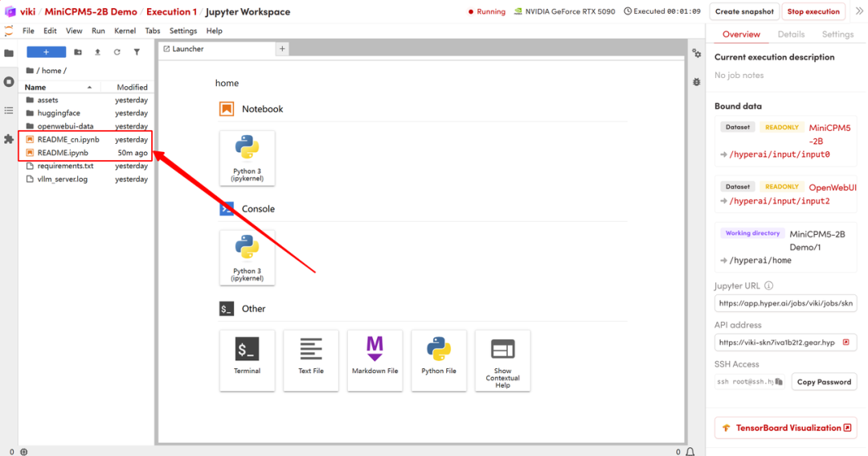Refresh the file browser list
Image resolution: width=868 pixels, height=456 pixels.
pos(117,52)
